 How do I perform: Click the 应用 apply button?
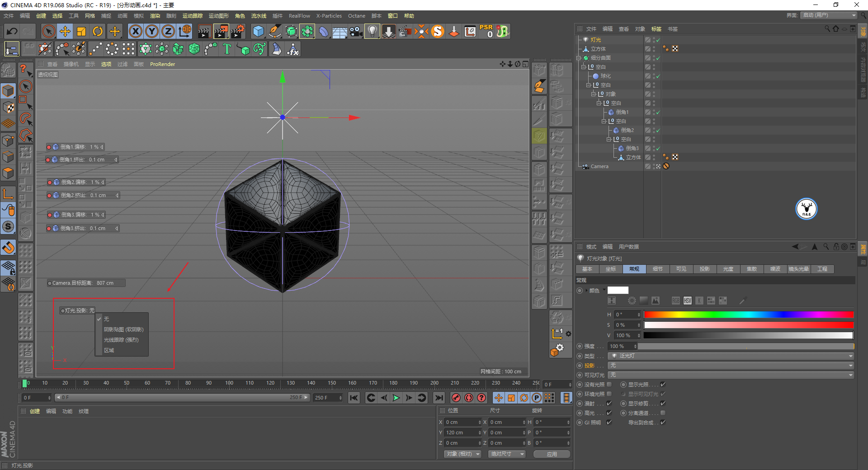552,454
